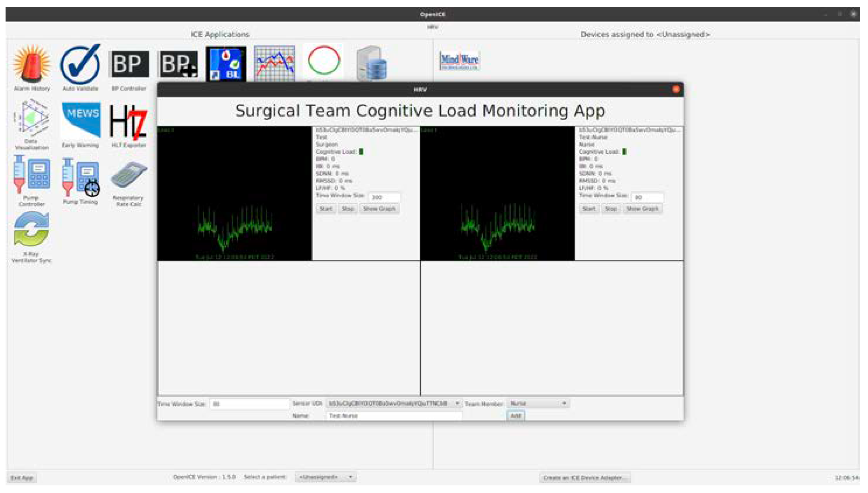Open the BP Controller application
The width and height of the screenshot is (868, 493).
tap(129, 64)
